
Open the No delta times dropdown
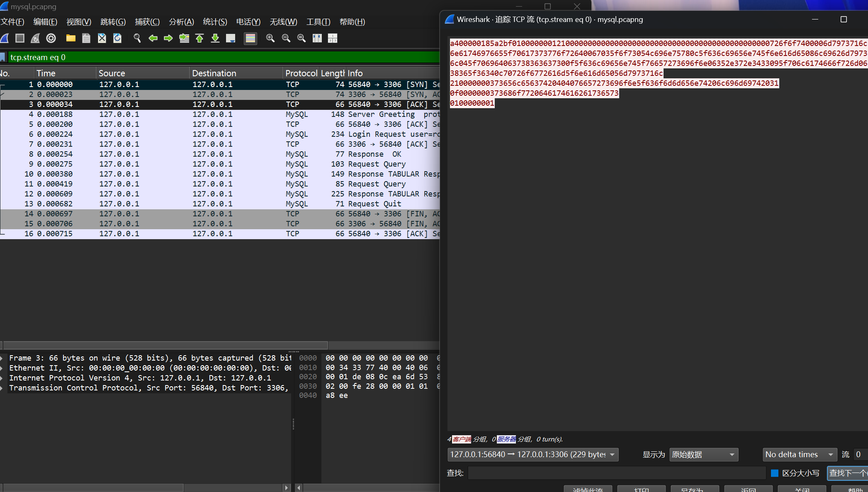[799, 455]
